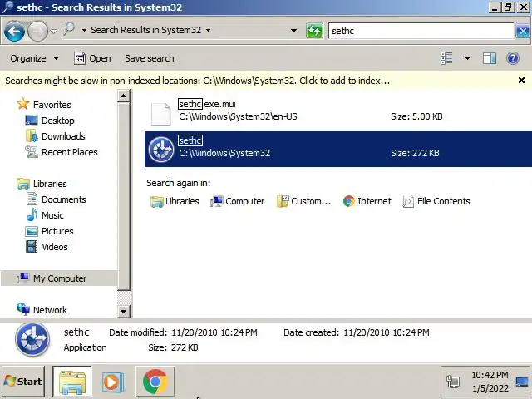Click large sethc icon in details pane
Viewport: 532px width, 399px height.
pos(32,339)
